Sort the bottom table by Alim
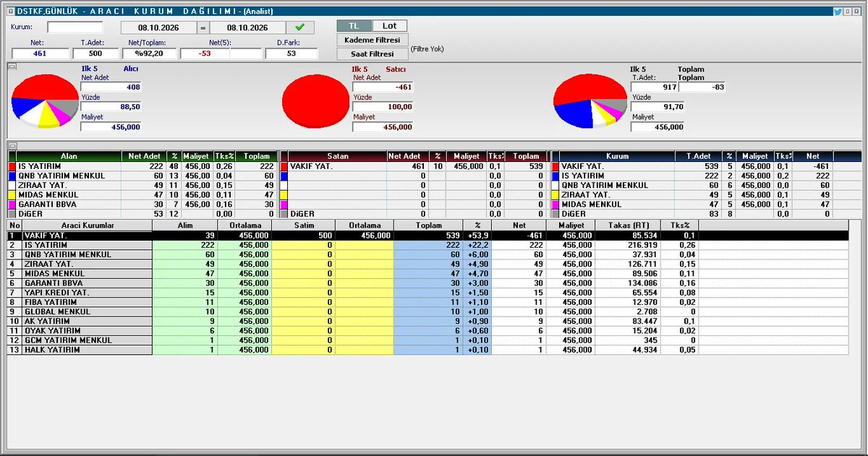 pos(186,226)
